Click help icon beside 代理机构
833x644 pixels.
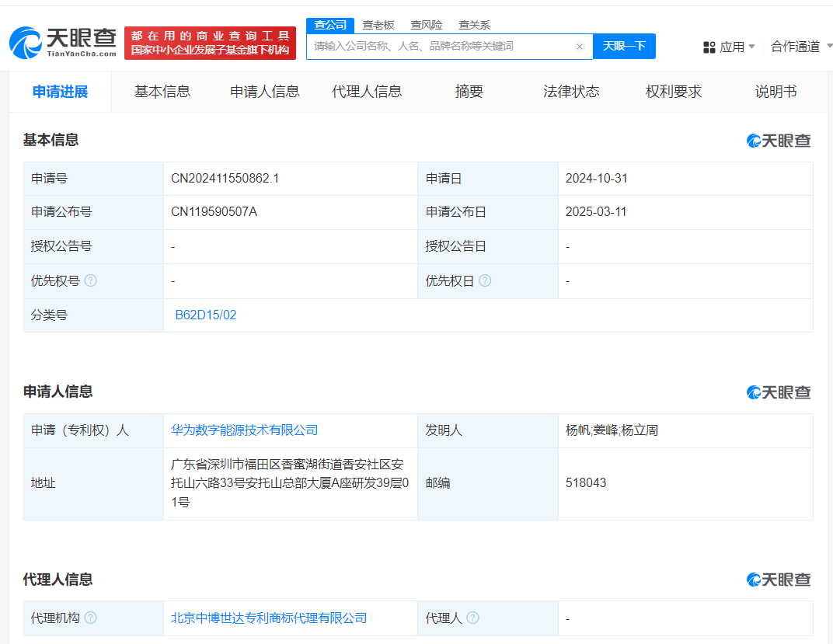pos(91,618)
